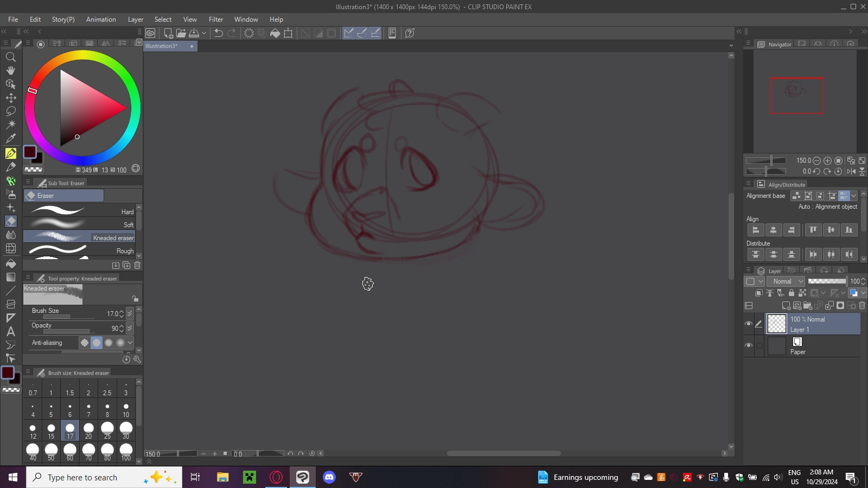Select the Fill bucket tool in the left toolbar
The height and width of the screenshot is (488, 868).
pos(10,264)
